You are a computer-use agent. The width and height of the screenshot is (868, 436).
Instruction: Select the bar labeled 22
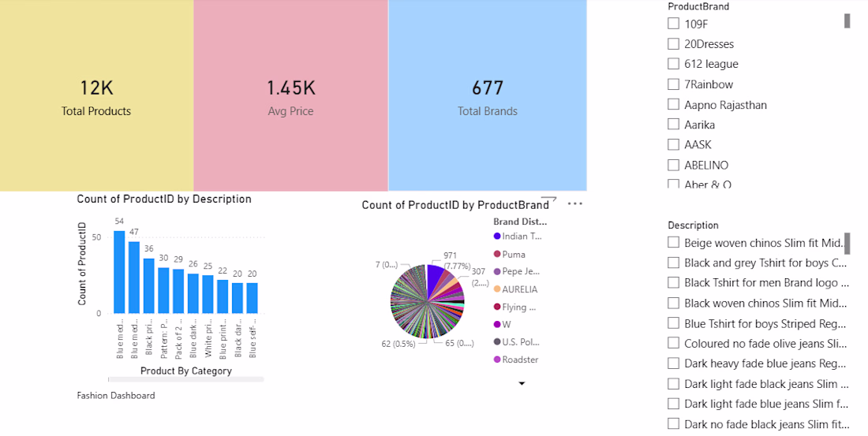tap(223, 296)
